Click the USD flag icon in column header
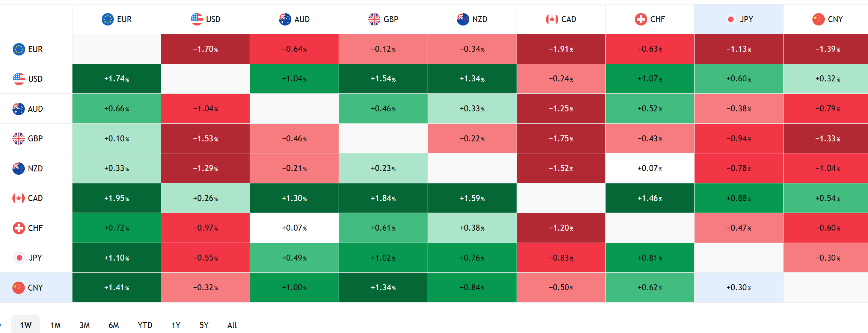Image resolution: width=868 pixels, height=333 pixels. 197,19
